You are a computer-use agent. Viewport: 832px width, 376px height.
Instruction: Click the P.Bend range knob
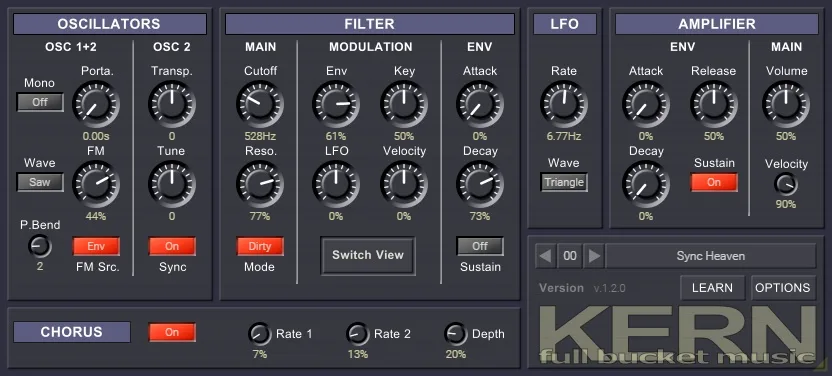point(40,247)
